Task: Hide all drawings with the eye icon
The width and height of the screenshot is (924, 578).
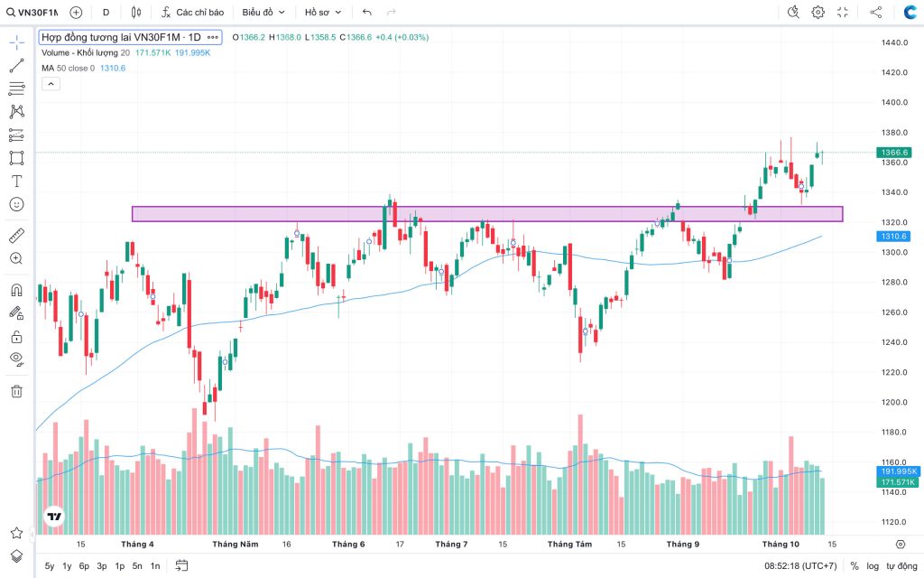Action: click(x=16, y=359)
